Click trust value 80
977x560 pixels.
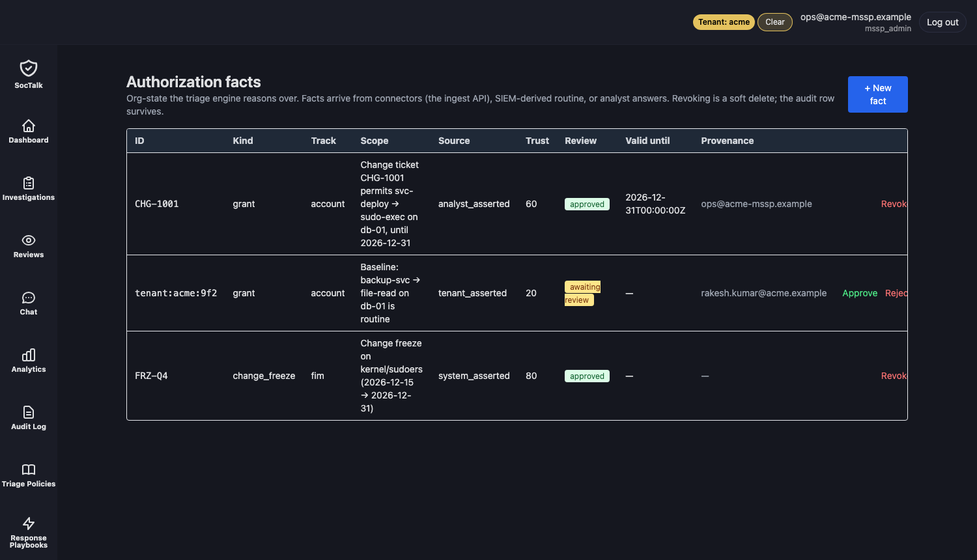point(531,376)
